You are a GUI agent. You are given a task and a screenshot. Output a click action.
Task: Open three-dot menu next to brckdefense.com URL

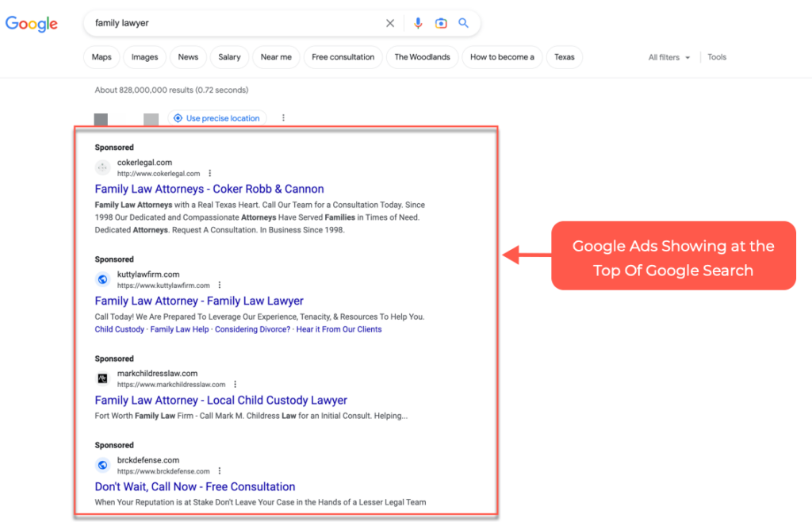(x=220, y=471)
